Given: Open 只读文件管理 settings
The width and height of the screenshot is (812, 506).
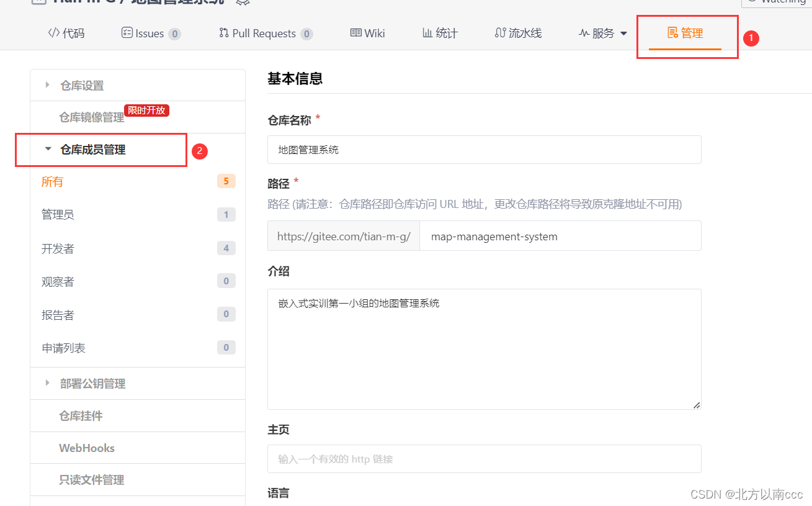Looking at the screenshot, I should [138, 480].
